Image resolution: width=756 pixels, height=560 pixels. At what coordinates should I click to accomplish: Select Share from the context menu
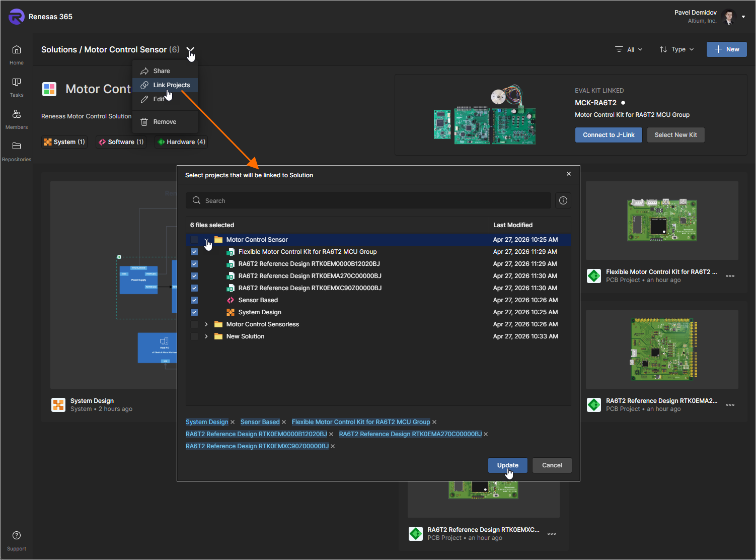point(162,71)
